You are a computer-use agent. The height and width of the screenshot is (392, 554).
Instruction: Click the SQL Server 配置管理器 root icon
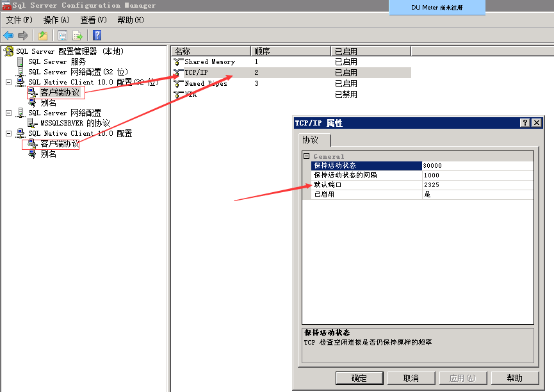click(8, 52)
